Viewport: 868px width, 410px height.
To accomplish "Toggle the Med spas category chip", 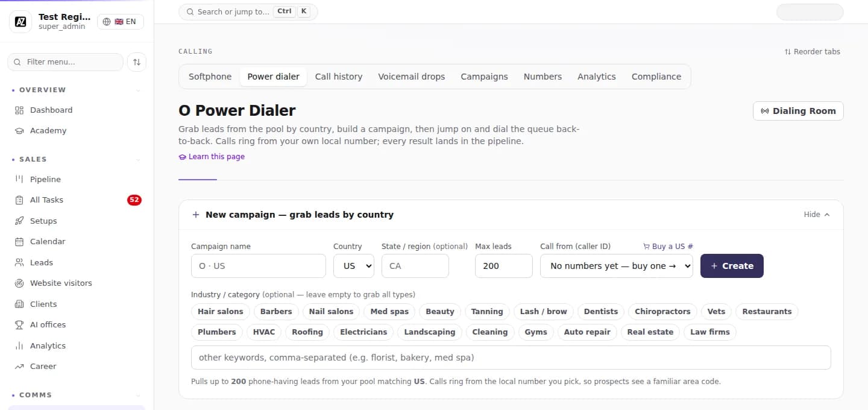I will pyautogui.click(x=389, y=312).
